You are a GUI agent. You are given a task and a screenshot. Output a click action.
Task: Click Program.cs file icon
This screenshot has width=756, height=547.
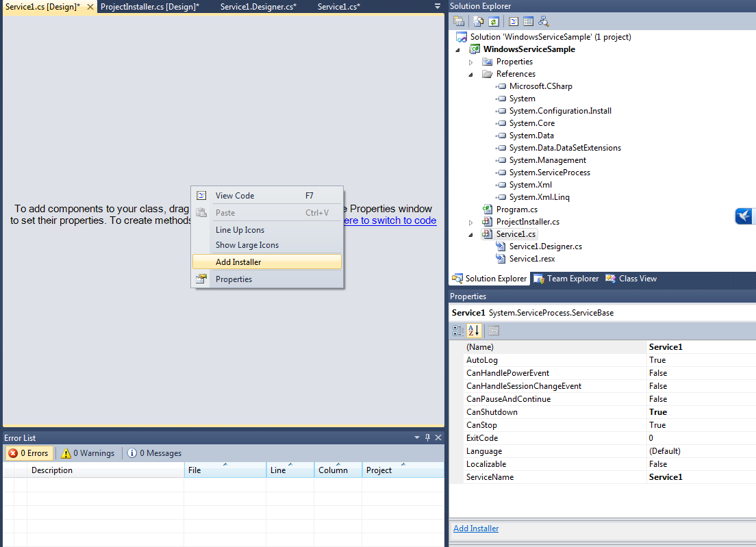[x=488, y=209]
